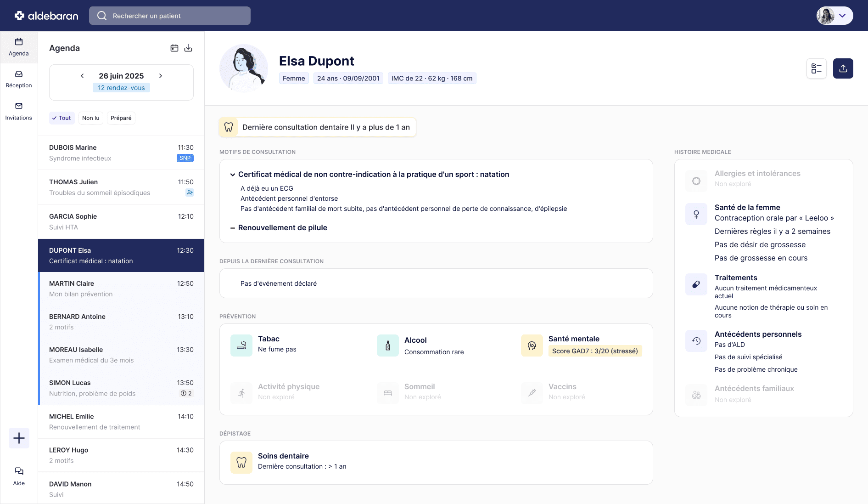This screenshot has width=868, height=504.
Task: Click the 12 rendez-vous badge
Action: pyautogui.click(x=121, y=88)
